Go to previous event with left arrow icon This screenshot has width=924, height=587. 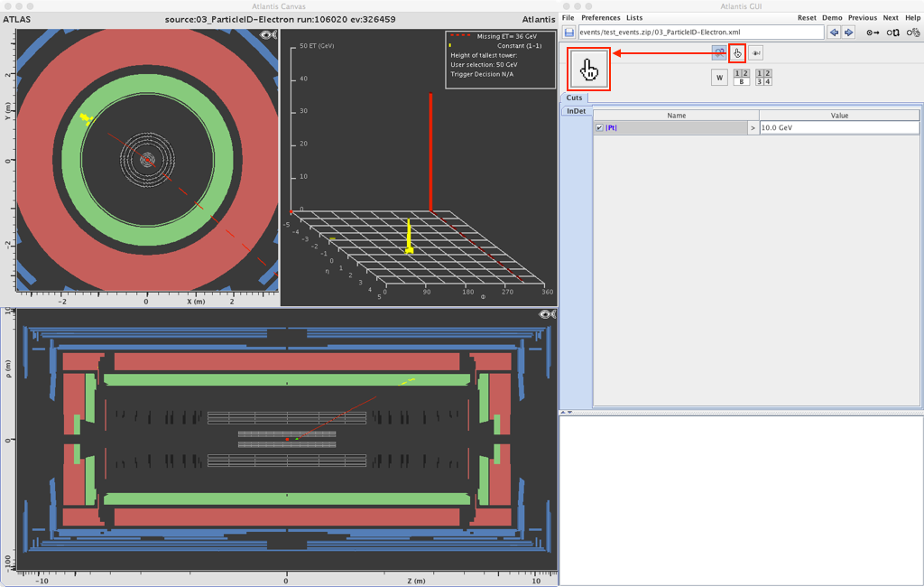click(834, 33)
